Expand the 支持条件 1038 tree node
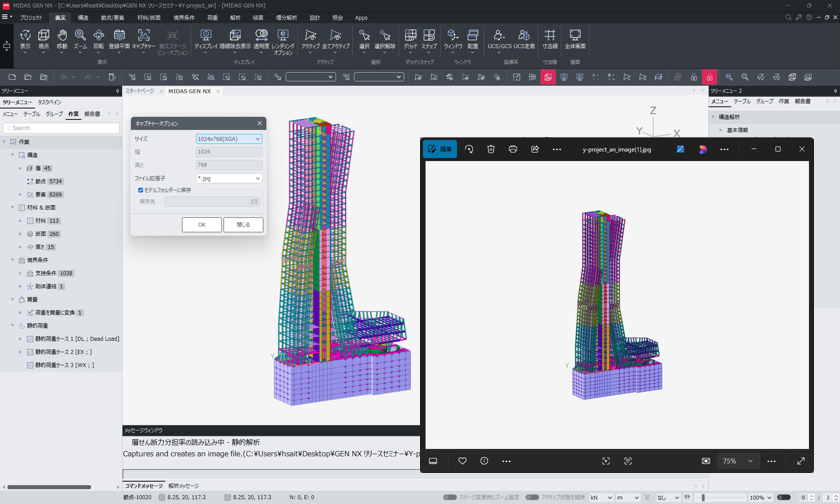This screenshot has height=504, width=840. tap(20, 273)
